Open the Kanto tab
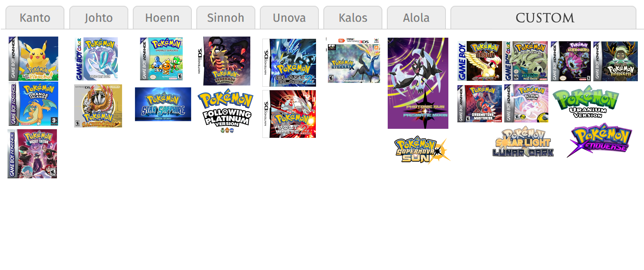This screenshot has height=270, width=644. coord(35,18)
